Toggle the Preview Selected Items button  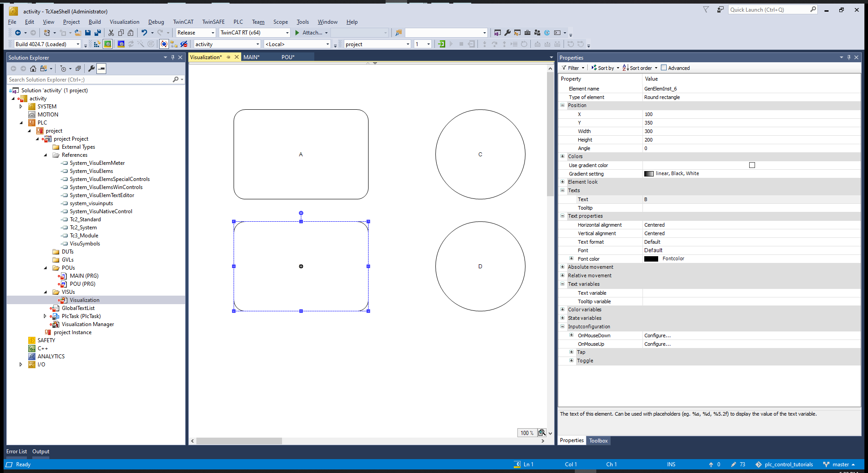pyautogui.click(x=102, y=69)
